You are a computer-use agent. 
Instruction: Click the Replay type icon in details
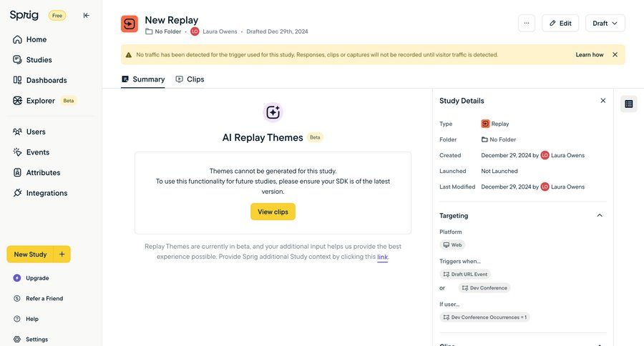pos(485,124)
